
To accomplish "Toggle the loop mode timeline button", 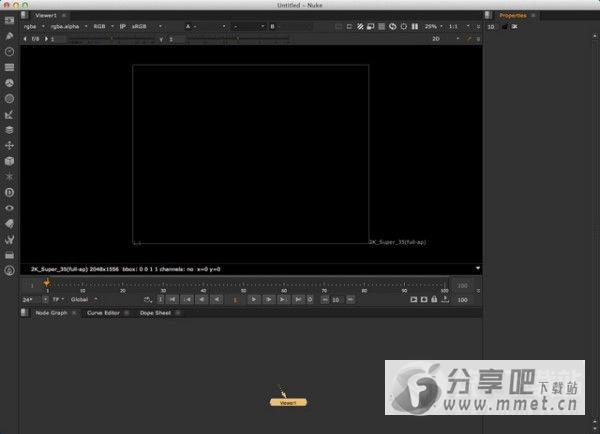I will (148, 300).
